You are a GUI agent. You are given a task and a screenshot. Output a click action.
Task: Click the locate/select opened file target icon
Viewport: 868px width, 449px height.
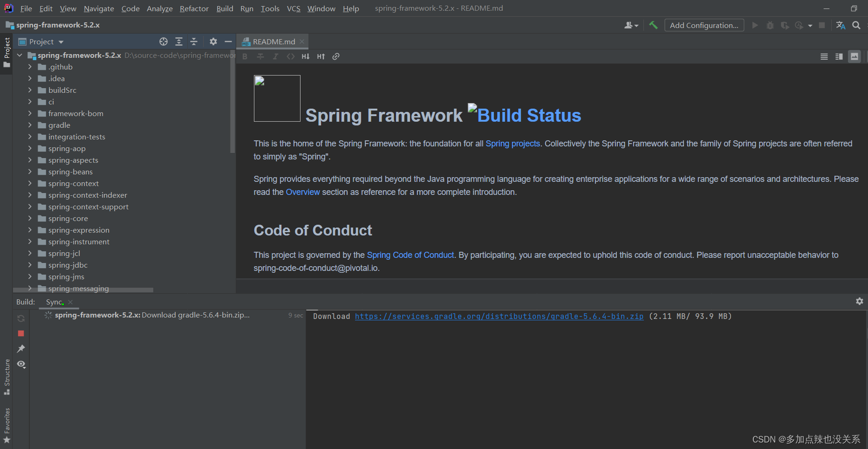164,41
